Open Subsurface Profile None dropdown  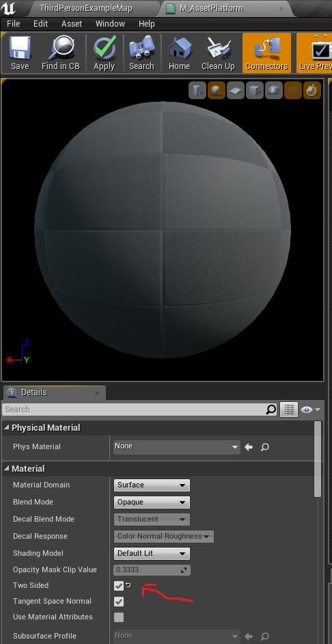coord(176,636)
